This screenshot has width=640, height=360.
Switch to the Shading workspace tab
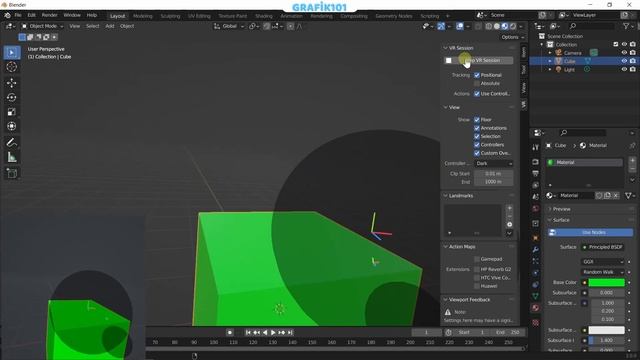263,16
